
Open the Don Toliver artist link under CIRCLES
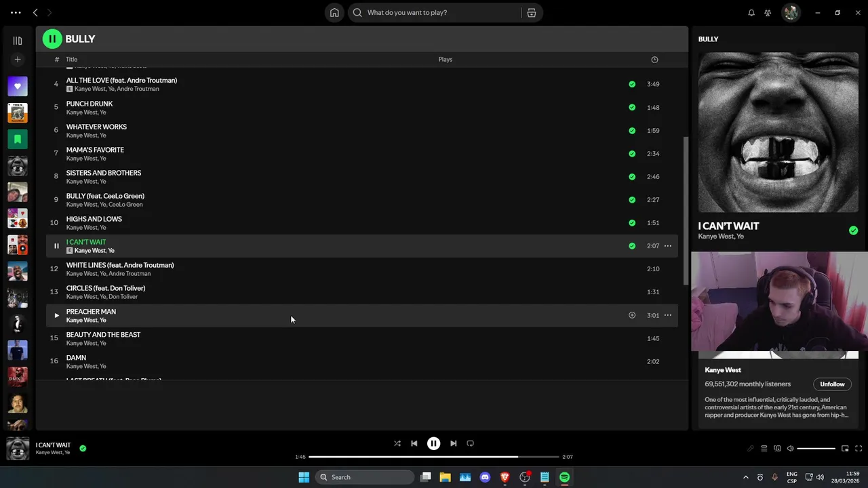123,297
